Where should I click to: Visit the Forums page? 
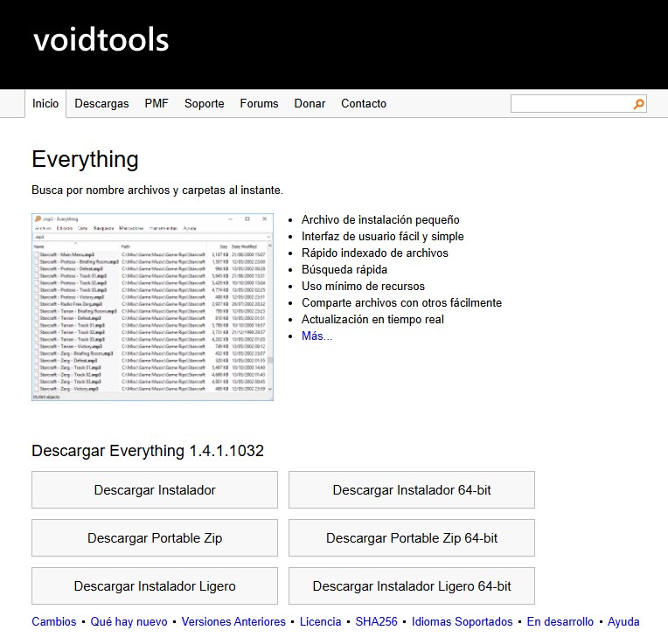point(259,103)
